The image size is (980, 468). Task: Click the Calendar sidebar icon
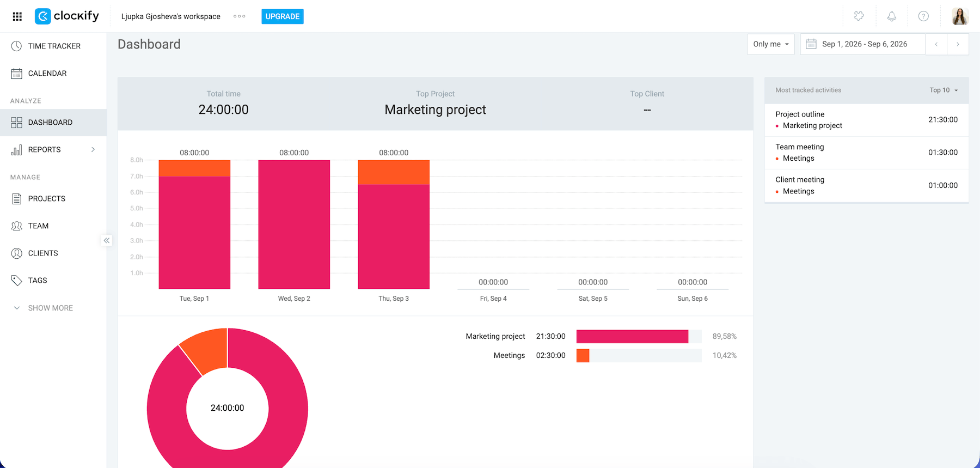click(x=17, y=74)
